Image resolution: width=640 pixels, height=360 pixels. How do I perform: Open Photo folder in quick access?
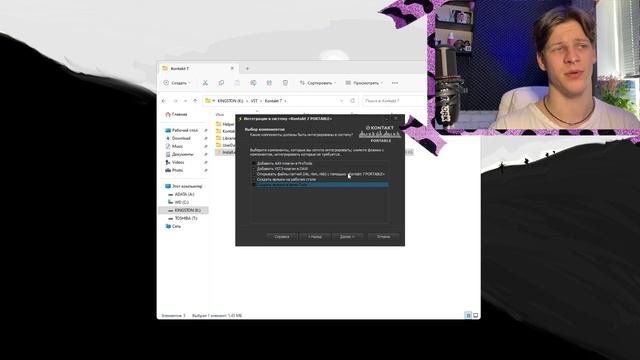[x=174, y=170]
